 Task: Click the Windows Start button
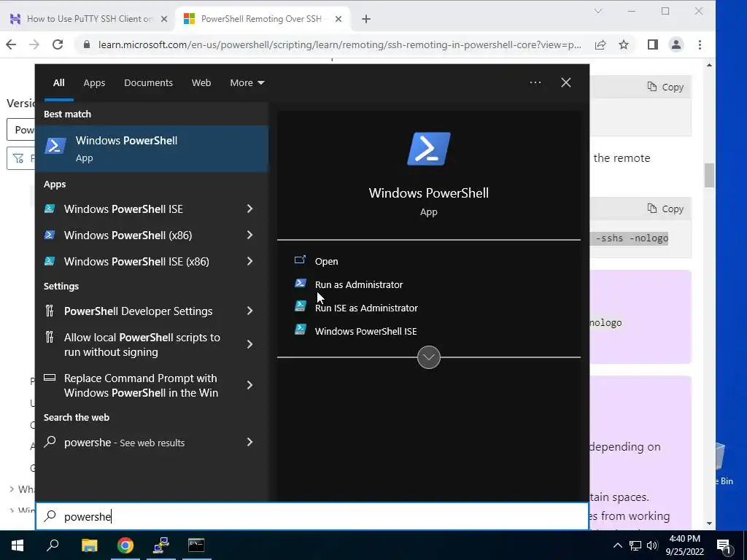[x=18, y=545]
